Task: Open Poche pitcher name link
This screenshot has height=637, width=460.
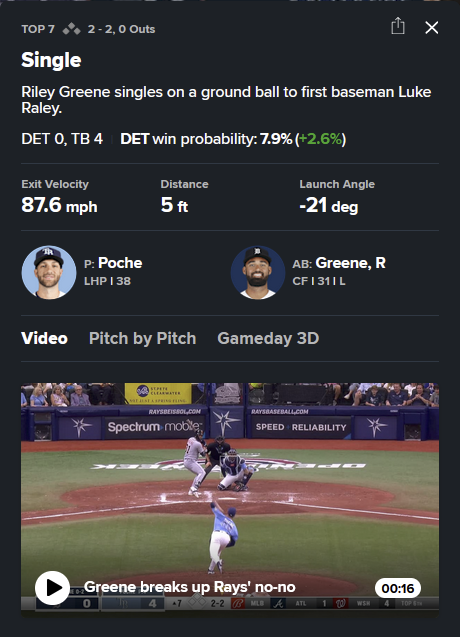Action: 120,263
